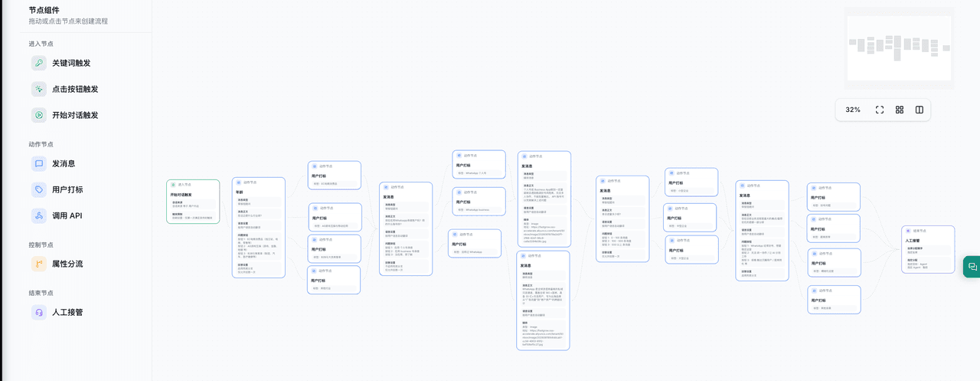Select the 发消息 chat bubble icon
This screenshot has width=980, height=381.
(39, 163)
